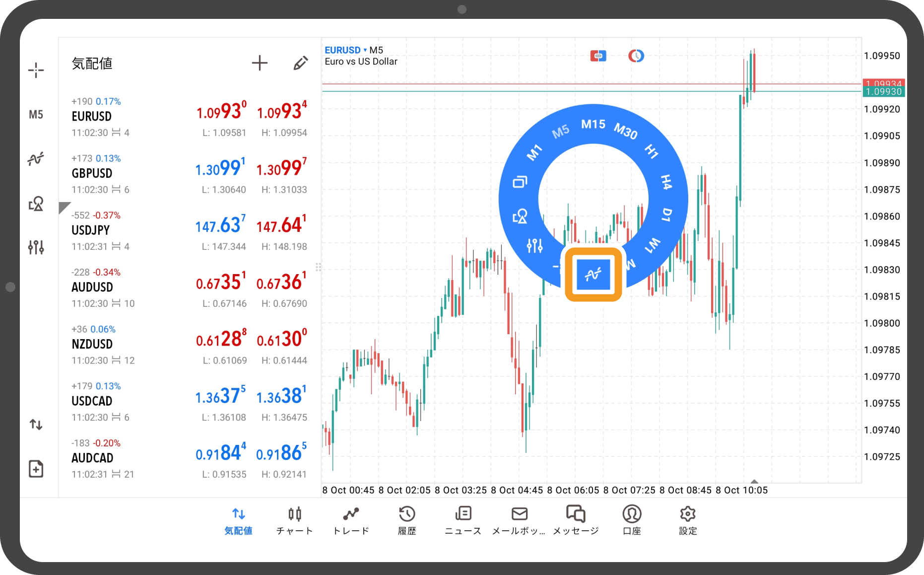Select the NZDUSD quote row
The image size is (924, 575).
point(189,345)
